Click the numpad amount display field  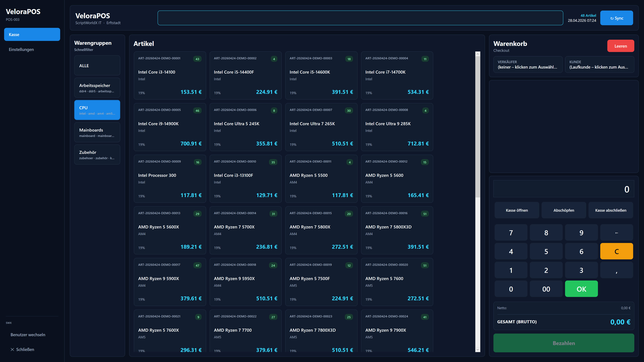tap(564, 189)
